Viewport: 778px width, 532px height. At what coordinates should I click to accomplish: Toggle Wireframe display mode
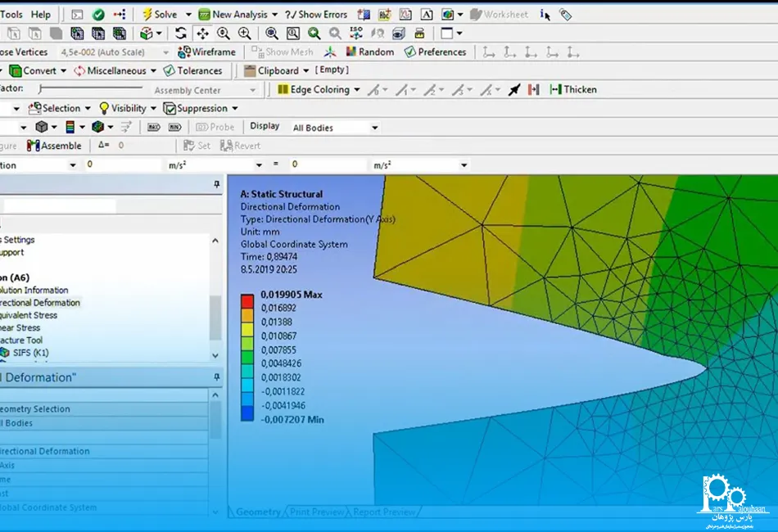207,52
